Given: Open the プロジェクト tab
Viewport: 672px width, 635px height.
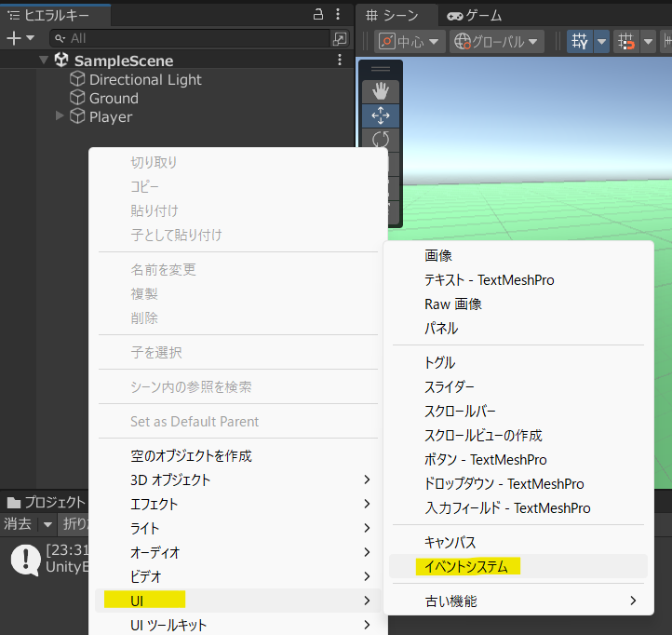Looking at the screenshot, I should point(47,502).
